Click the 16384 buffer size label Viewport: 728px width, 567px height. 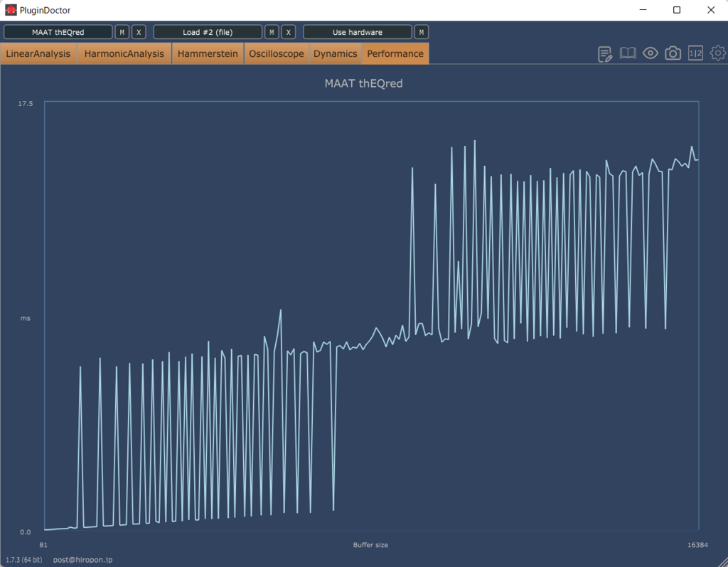[698, 545]
